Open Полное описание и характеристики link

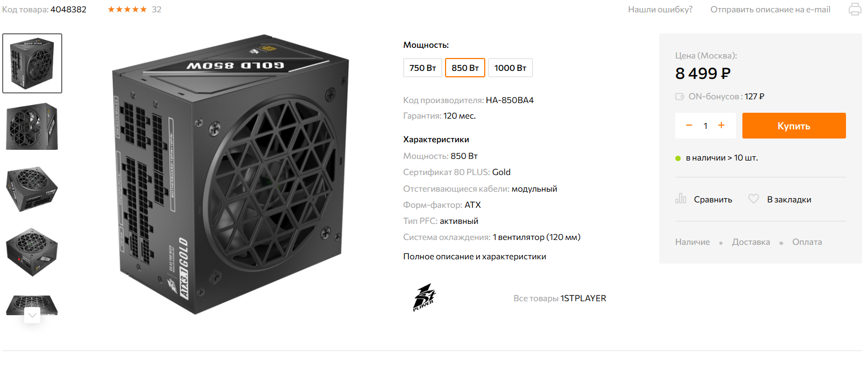point(475,257)
